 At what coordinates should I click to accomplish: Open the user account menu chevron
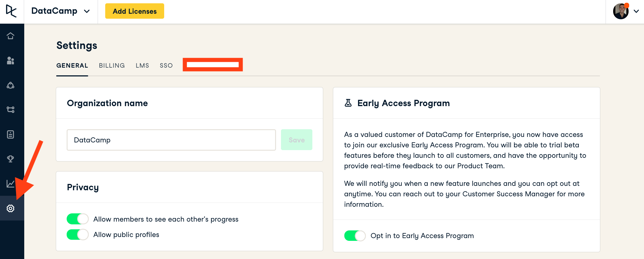click(x=636, y=11)
